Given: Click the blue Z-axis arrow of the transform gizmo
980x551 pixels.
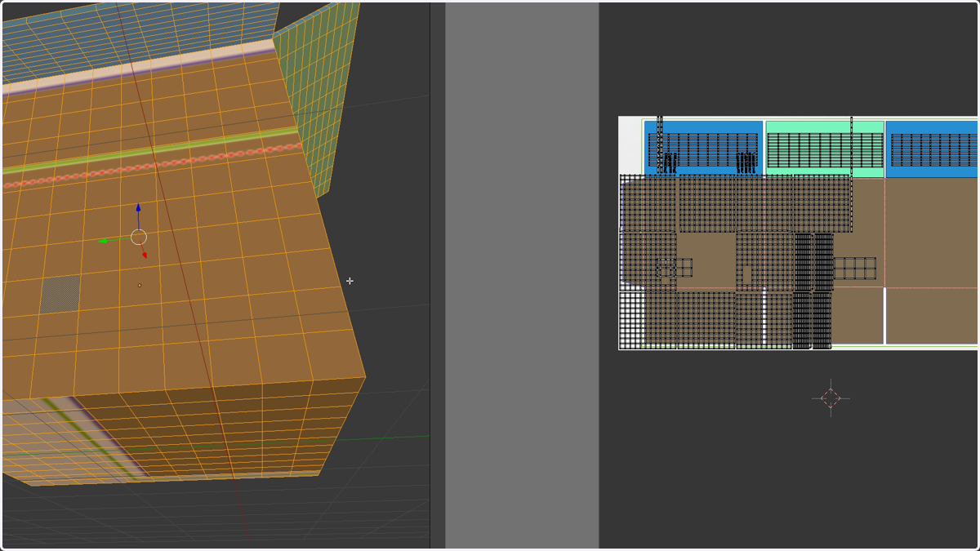Looking at the screenshot, I should [x=138, y=215].
